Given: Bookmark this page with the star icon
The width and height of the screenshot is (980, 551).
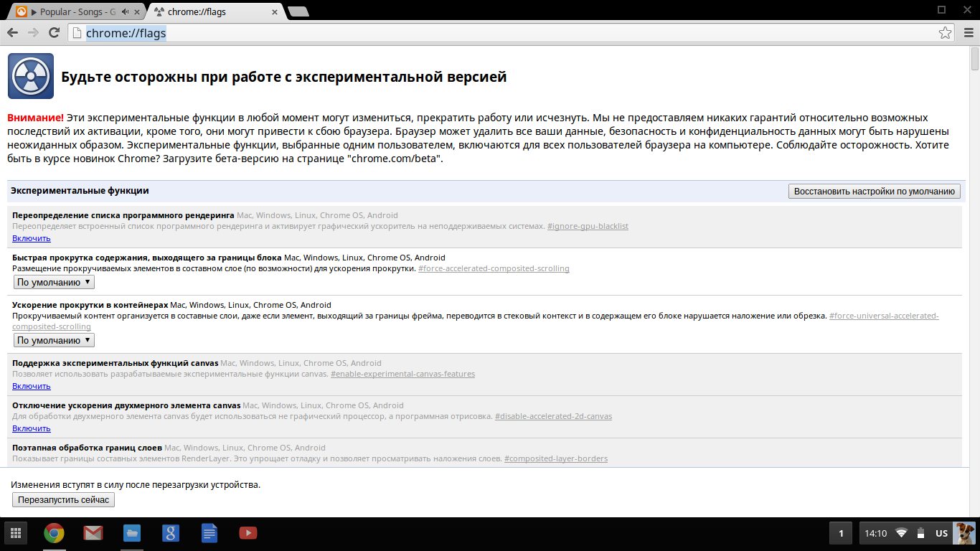Looking at the screenshot, I should pos(946,33).
